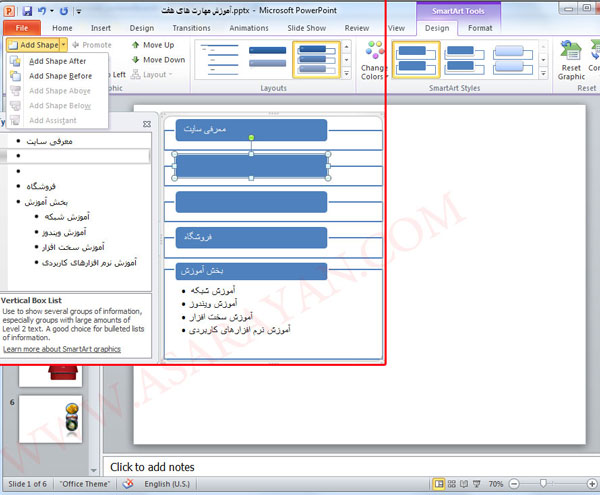Expand the Add Shape dropdown arrow
The width and height of the screenshot is (600, 495).
pyautogui.click(x=64, y=45)
